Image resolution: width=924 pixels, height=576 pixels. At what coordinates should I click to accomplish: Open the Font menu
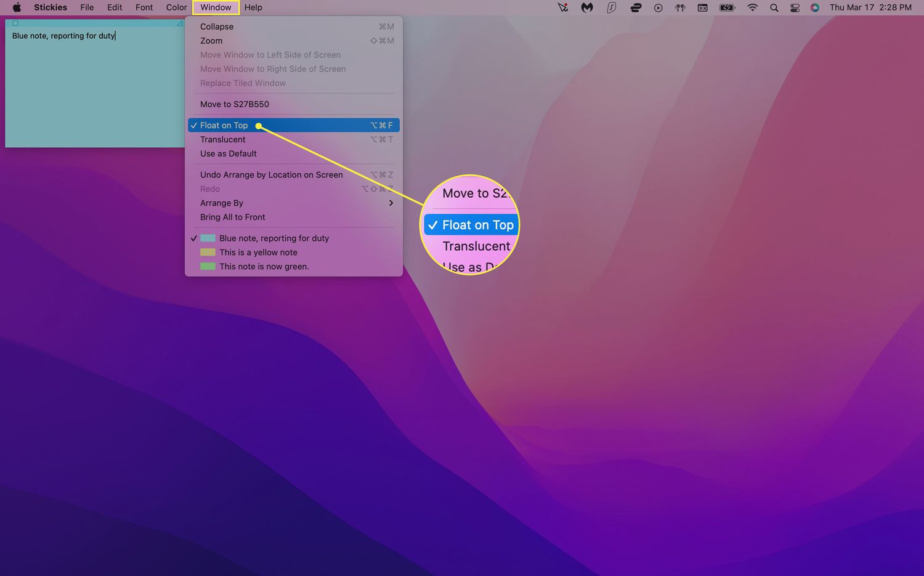(x=144, y=7)
